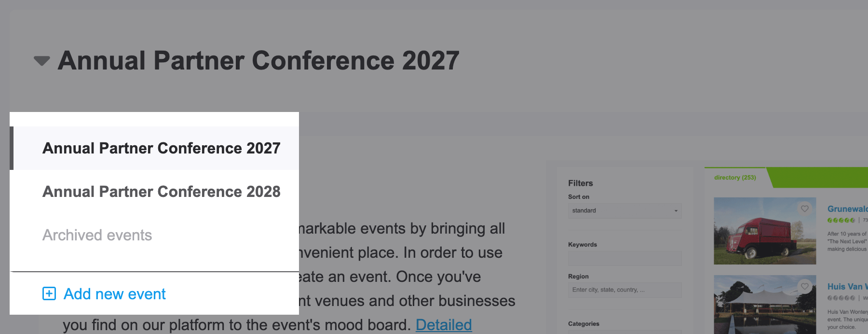This screenshot has height=334, width=868.
Task: Open the Grunewald listing title
Action: 847,209
